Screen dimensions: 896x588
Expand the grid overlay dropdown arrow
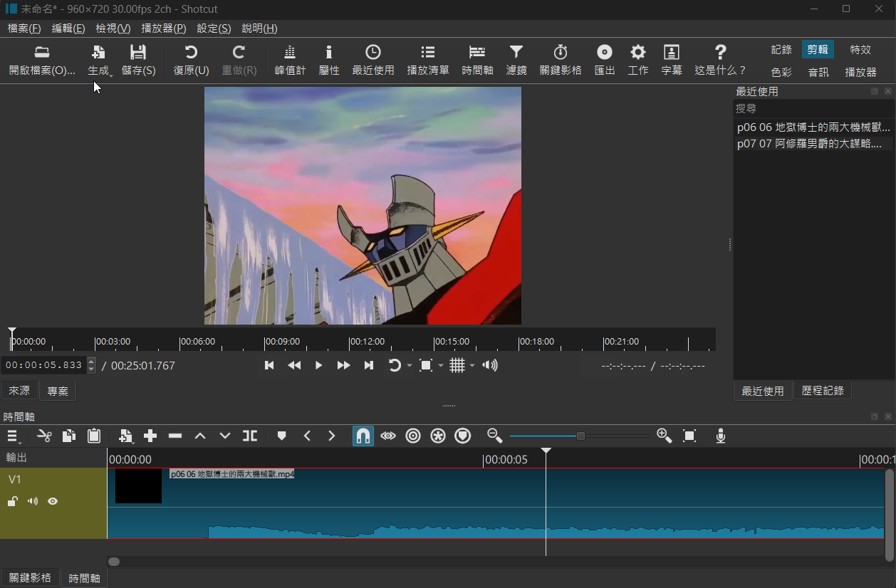coord(472,366)
